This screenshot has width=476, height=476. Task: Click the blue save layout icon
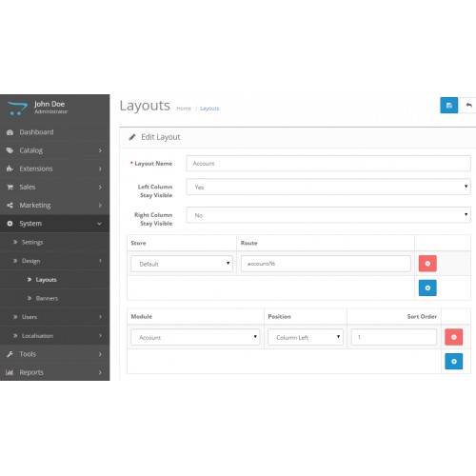pyautogui.click(x=448, y=106)
